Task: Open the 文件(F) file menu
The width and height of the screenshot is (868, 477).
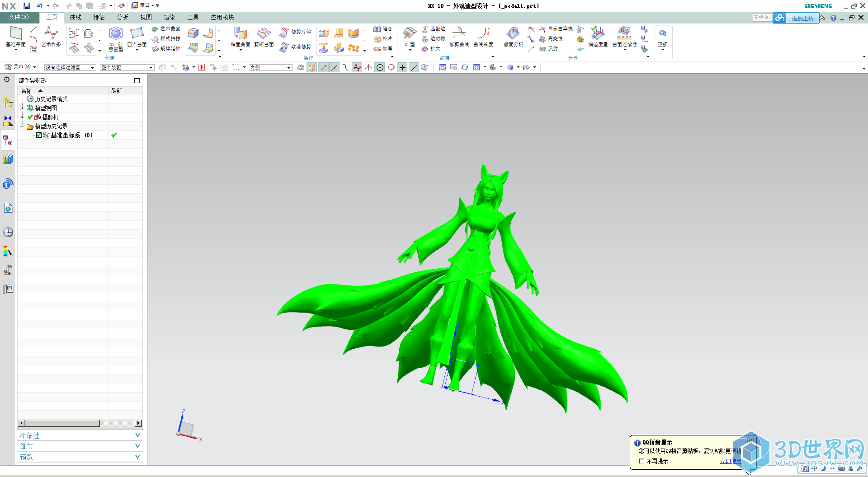Action: pos(19,17)
